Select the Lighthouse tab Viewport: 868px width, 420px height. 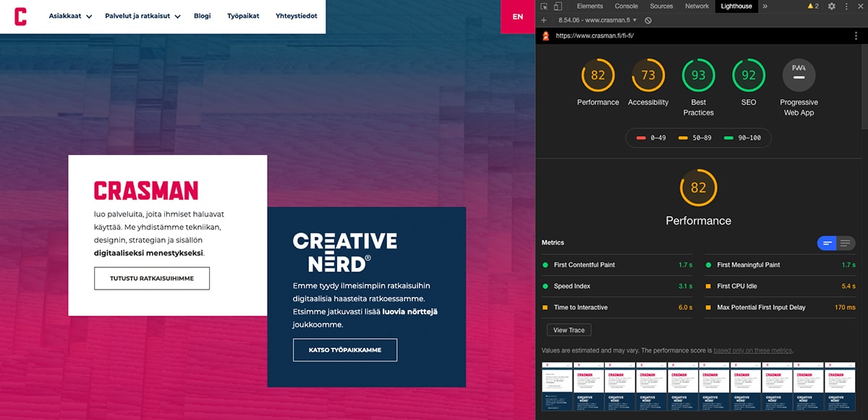click(x=736, y=7)
